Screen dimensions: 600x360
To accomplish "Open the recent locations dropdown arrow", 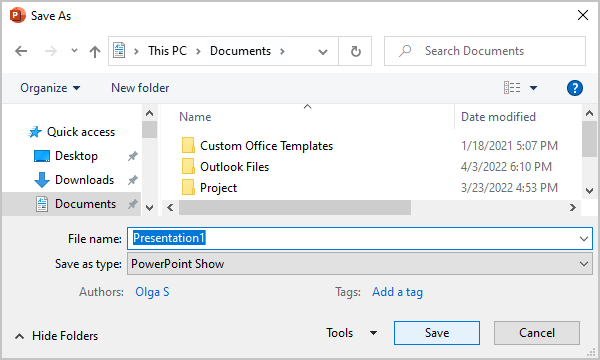I will pos(74,50).
